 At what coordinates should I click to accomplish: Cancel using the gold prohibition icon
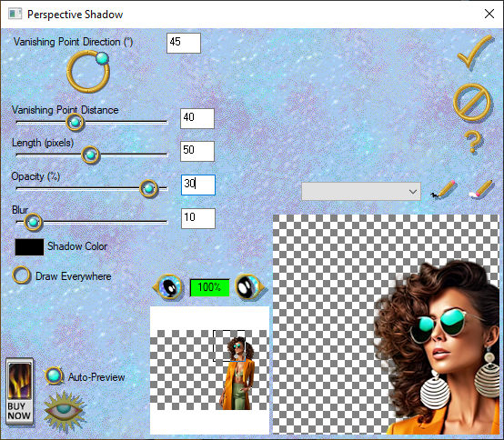tap(472, 102)
